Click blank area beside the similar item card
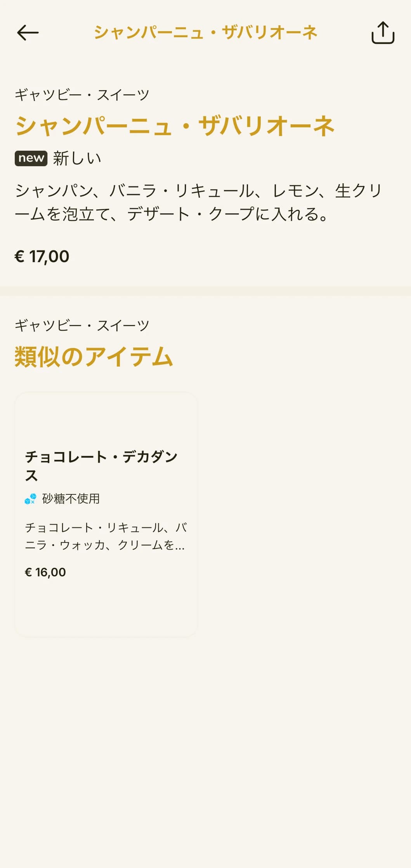The height and width of the screenshot is (868, 411). click(305, 515)
